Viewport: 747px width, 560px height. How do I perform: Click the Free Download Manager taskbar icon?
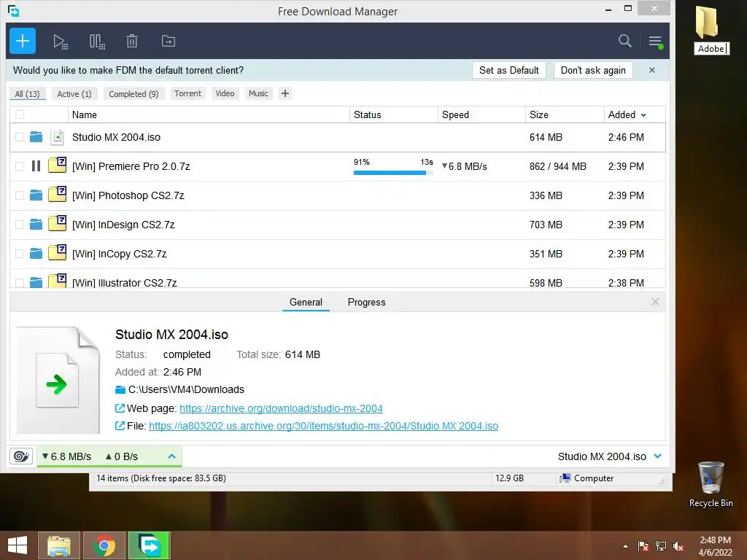pyautogui.click(x=149, y=545)
